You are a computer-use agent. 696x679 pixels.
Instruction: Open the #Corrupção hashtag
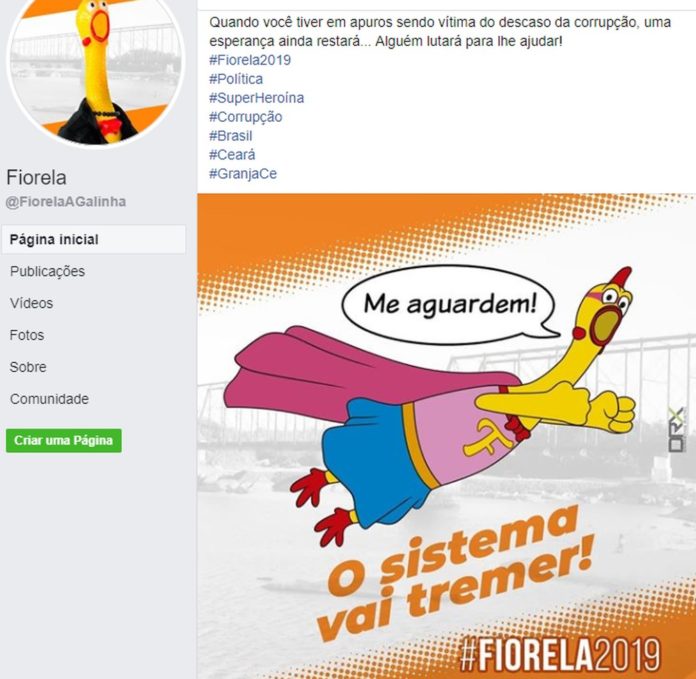click(245, 117)
